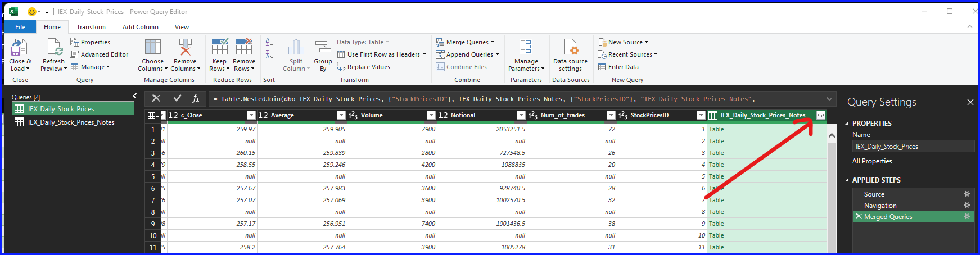The width and height of the screenshot is (980, 255).
Task: Click the Remove Rows icon
Action: [x=244, y=47]
